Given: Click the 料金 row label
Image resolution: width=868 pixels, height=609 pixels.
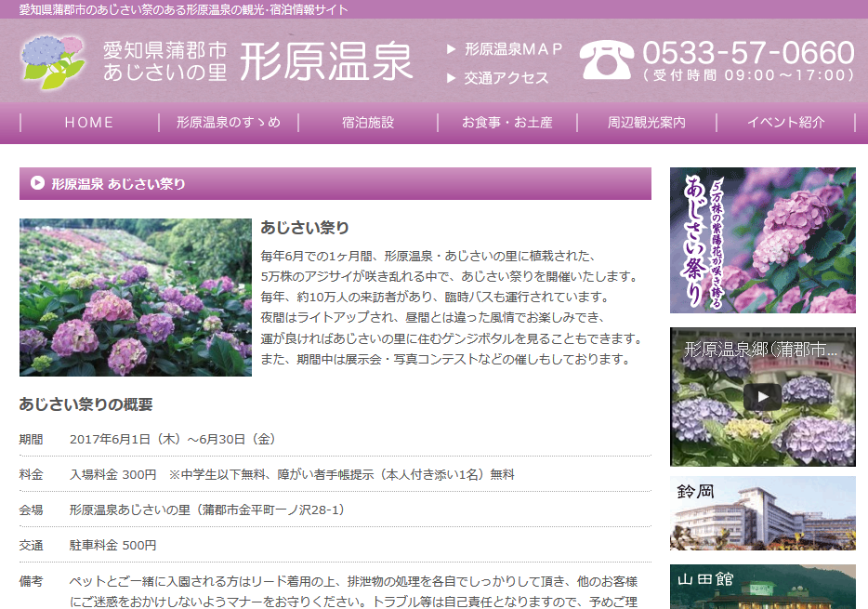Looking at the screenshot, I should (x=31, y=474).
